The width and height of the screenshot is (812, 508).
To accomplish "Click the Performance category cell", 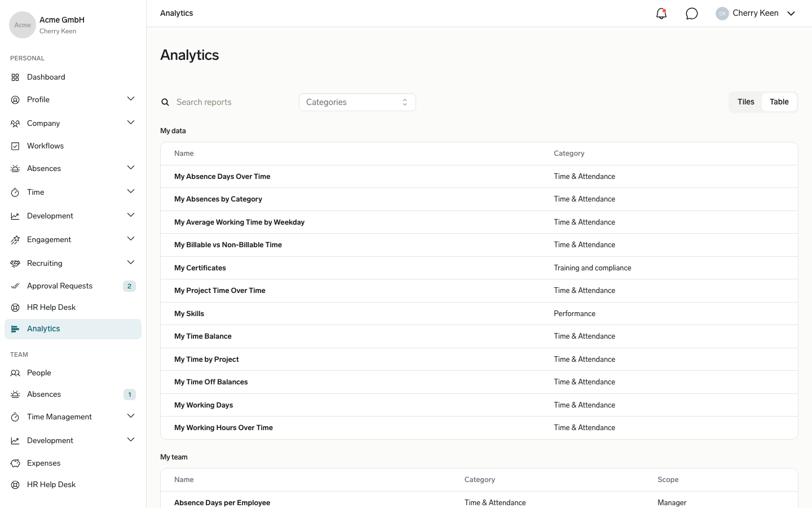I will coord(575,314).
